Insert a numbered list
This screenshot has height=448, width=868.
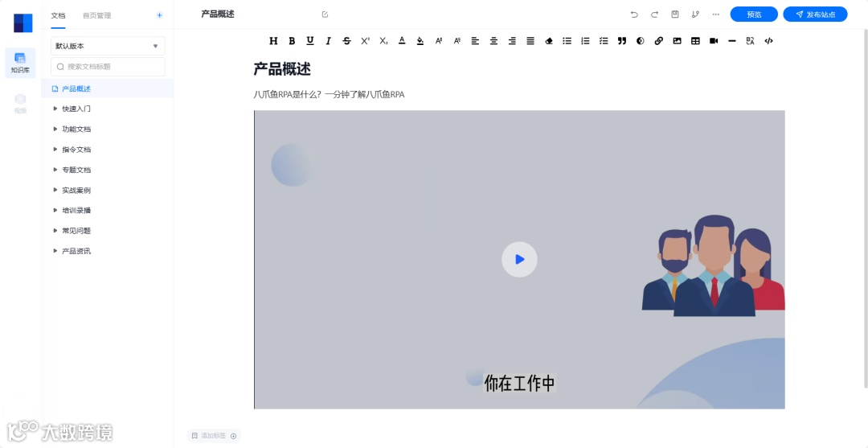(x=585, y=40)
